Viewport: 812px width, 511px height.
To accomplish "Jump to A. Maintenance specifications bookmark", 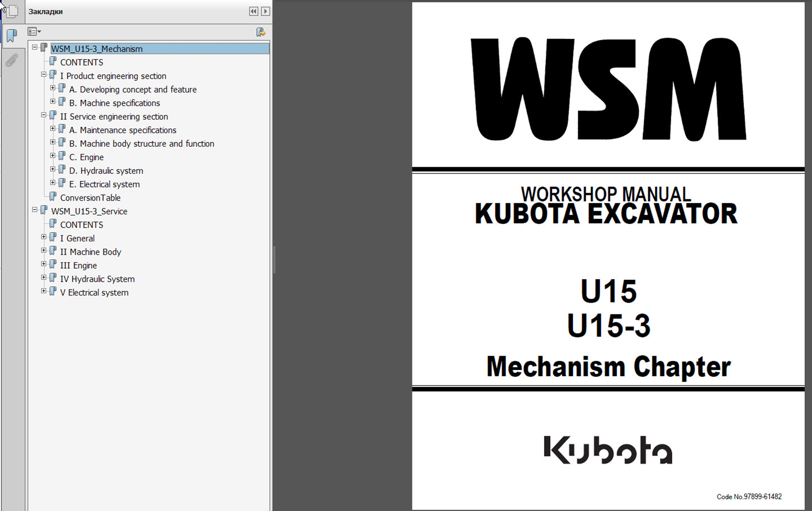I will [123, 130].
